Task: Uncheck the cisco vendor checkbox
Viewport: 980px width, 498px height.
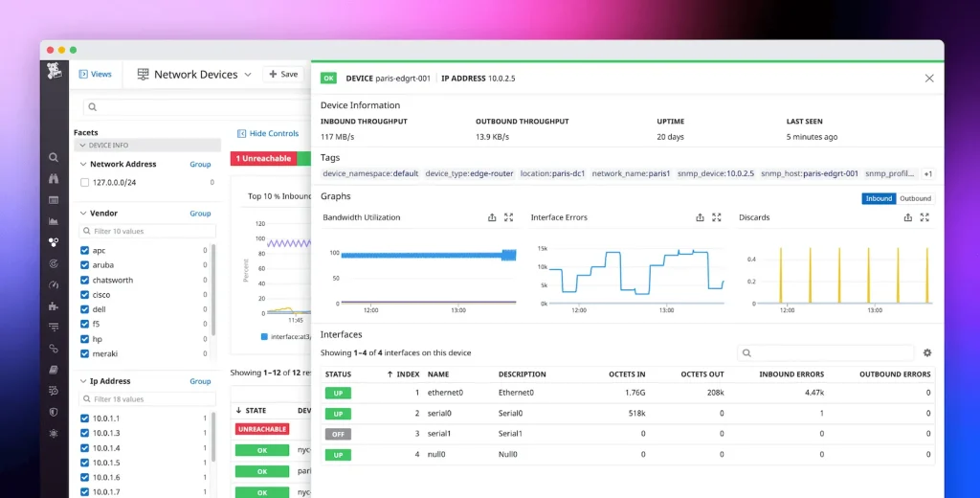Action: [x=84, y=295]
